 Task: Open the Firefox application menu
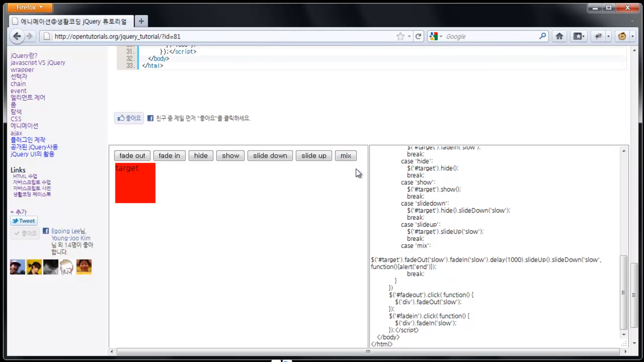(30, 7)
